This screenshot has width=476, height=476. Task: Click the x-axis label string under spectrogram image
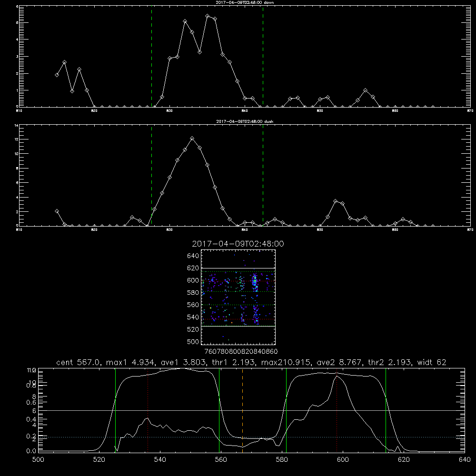point(241,351)
